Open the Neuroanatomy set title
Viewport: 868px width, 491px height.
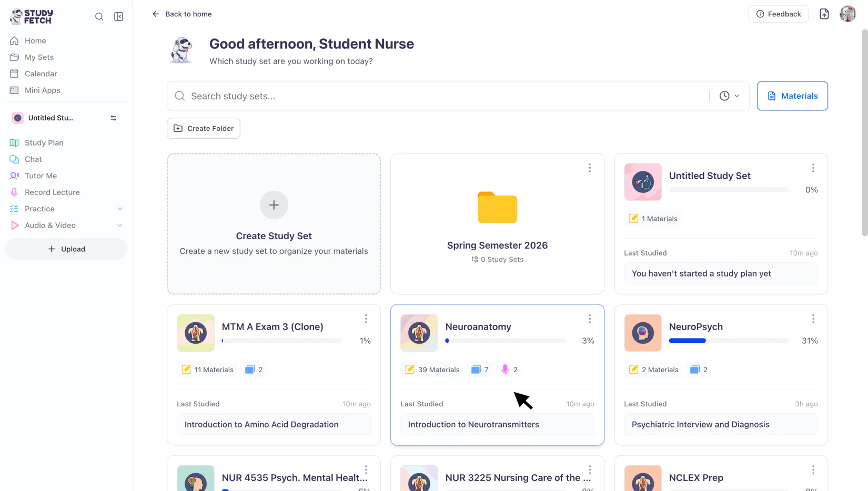click(478, 327)
